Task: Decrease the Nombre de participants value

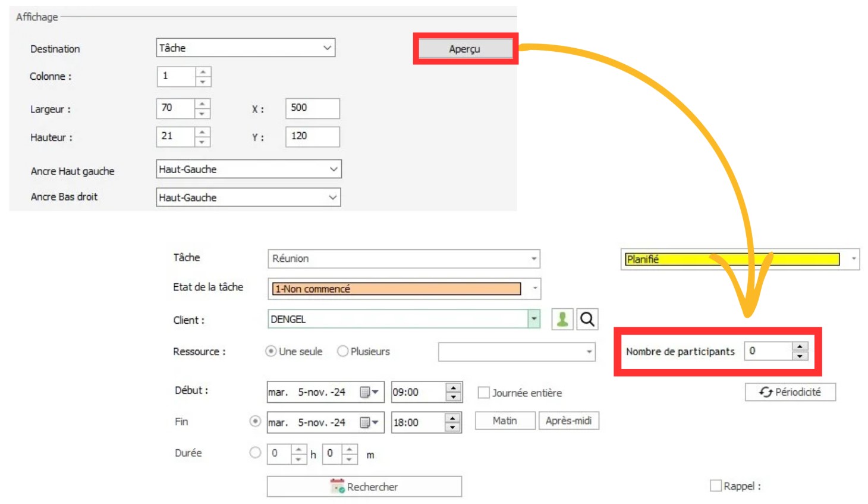Action: point(800,356)
